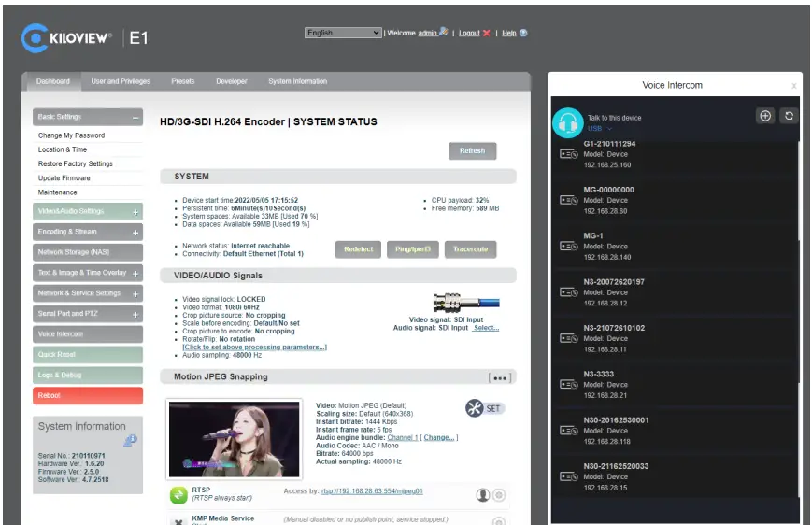The image size is (812, 525).
Task: Open Voice Intercom sidebar item
Action: pos(88,334)
